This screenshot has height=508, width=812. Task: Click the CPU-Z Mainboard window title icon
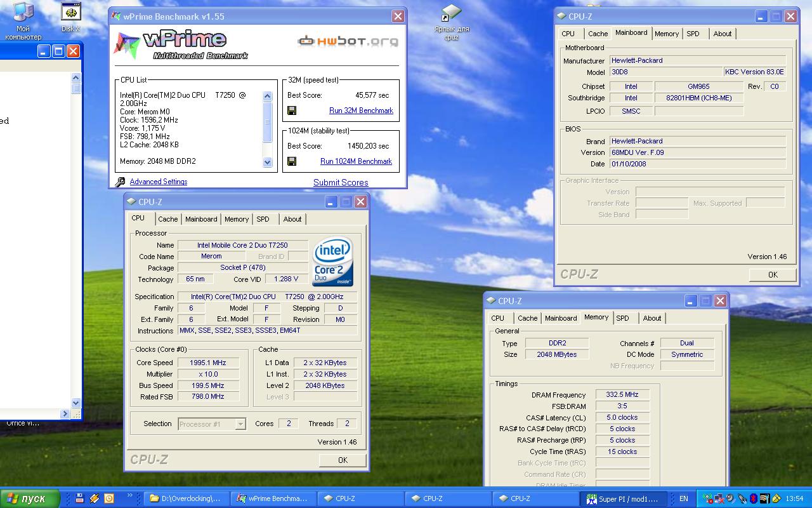[x=561, y=17]
